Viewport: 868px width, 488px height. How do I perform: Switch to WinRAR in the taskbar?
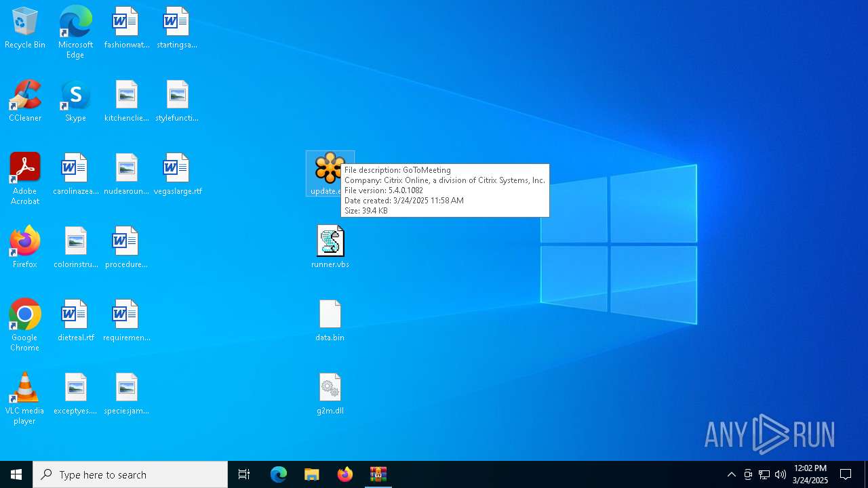[378, 474]
